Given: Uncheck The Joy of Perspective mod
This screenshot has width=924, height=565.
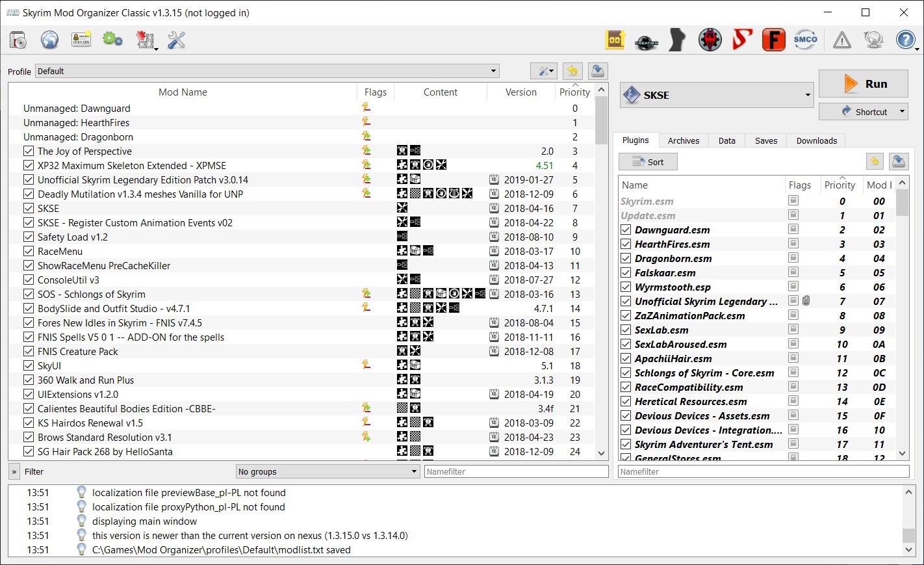Looking at the screenshot, I should (x=29, y=151).
